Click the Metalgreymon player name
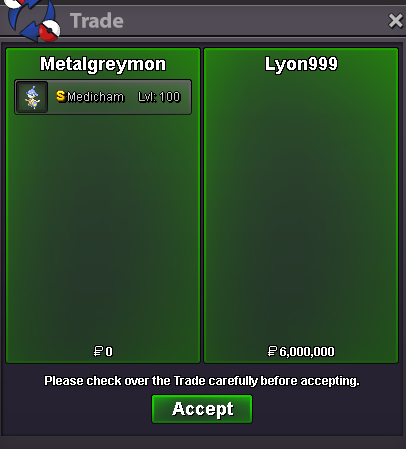406x449 pixels. [x=103, y=64]
